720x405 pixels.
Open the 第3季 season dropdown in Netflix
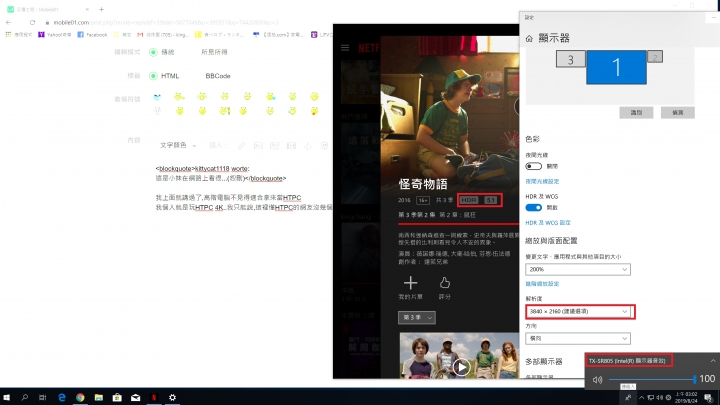(416, 317)
